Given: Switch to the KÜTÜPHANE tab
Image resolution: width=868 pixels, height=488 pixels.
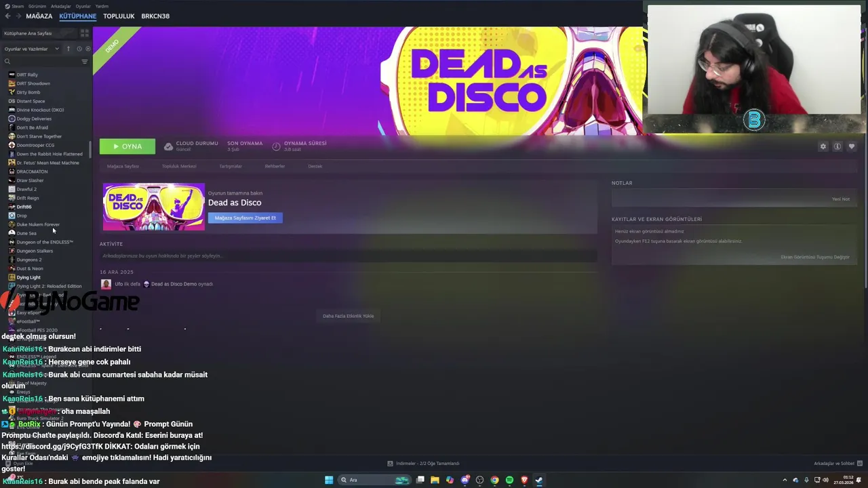Looking at the screenshot, I should [x=77, y=16].
